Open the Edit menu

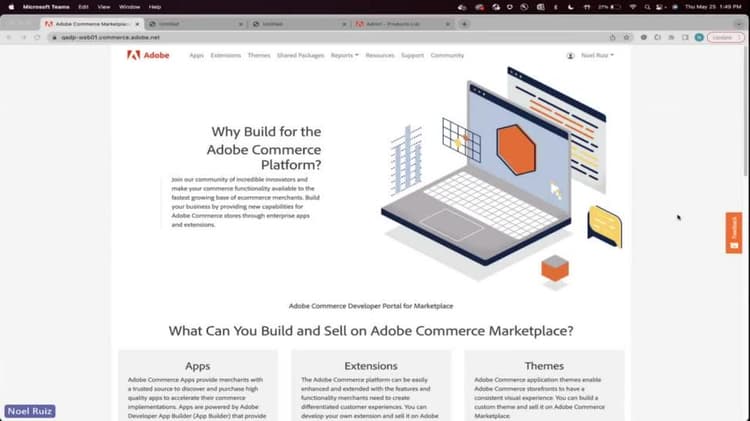tap(83, 7)
